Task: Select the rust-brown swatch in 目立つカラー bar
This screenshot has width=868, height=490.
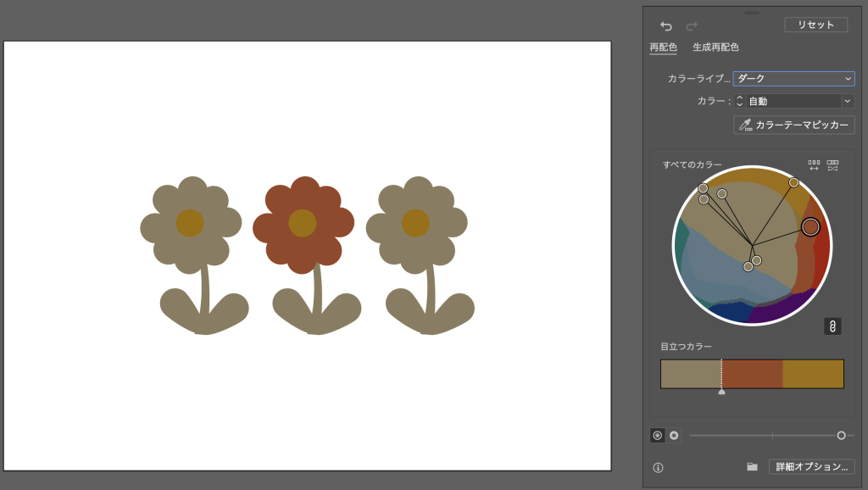Action: pos(752,374)
